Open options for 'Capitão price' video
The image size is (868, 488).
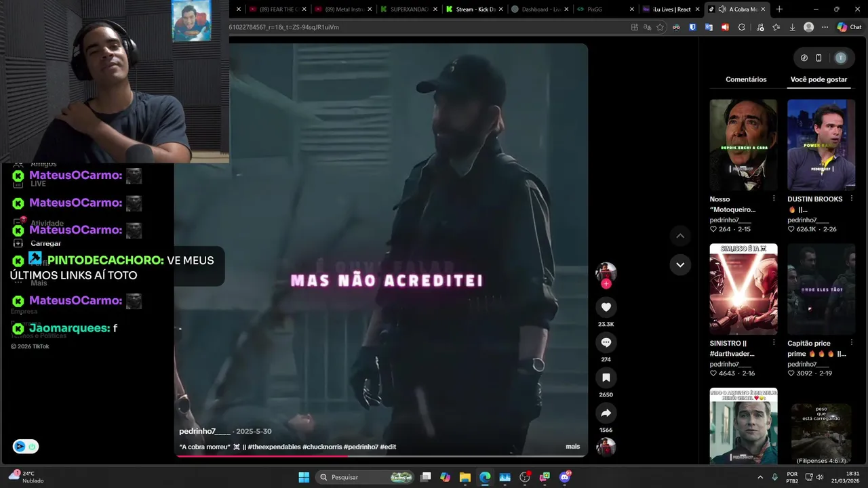point(851,343)
